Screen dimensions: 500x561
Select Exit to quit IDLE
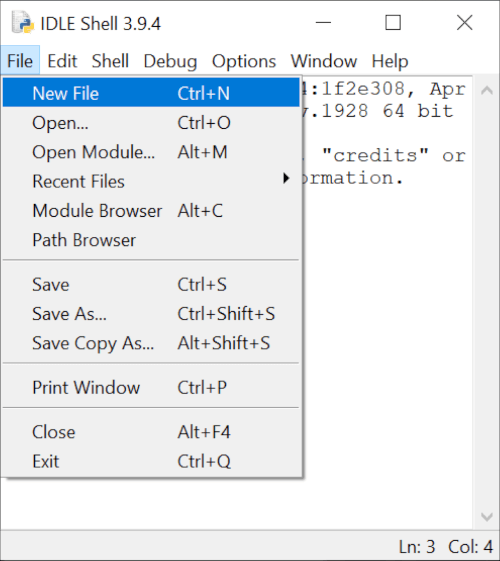pos(151,462)
